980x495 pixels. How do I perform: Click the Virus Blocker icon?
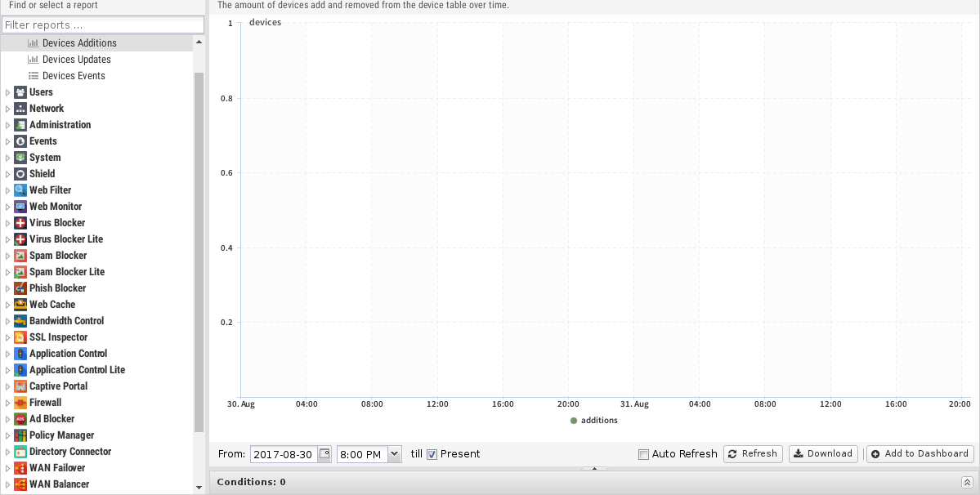tap(20, 223)
